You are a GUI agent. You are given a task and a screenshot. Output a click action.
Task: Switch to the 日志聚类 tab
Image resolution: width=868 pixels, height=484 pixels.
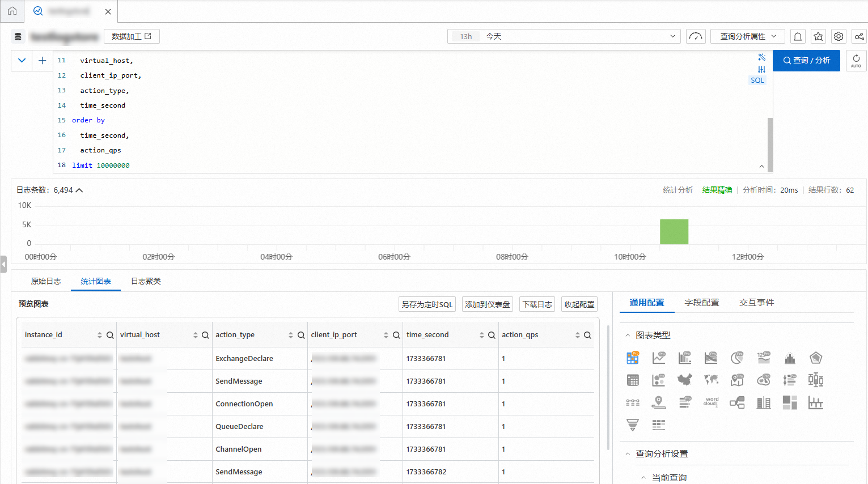(x=146, y=281)
